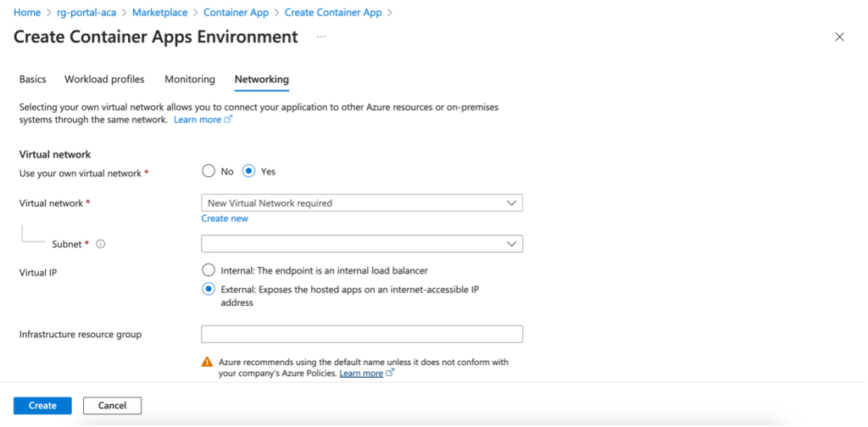Open the Subnet dropdown list
The width and height of the screenshot is (868, 427).
click(x=362, y=244)
